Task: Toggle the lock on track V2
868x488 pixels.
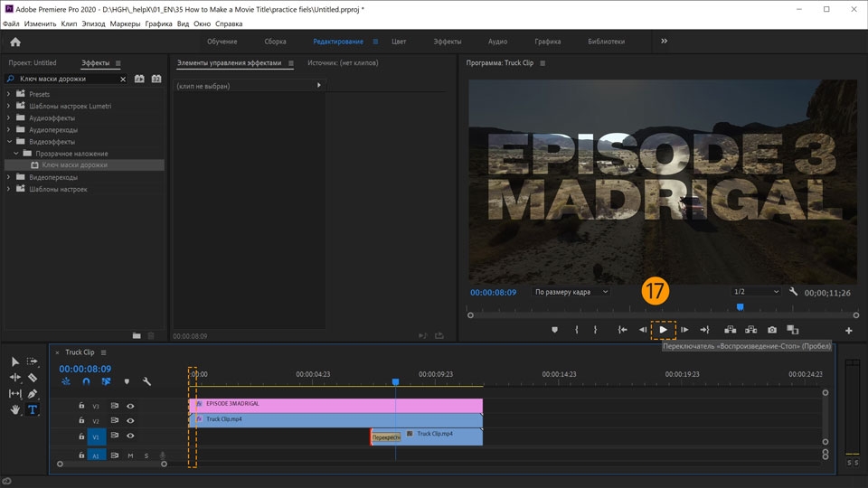Action: click(81, 420)
